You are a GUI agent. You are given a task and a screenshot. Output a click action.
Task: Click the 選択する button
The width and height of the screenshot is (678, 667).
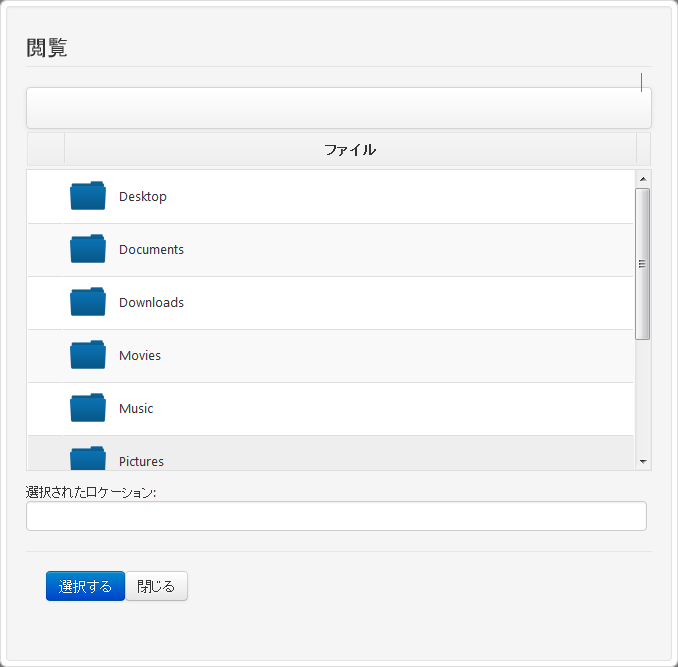85,586
